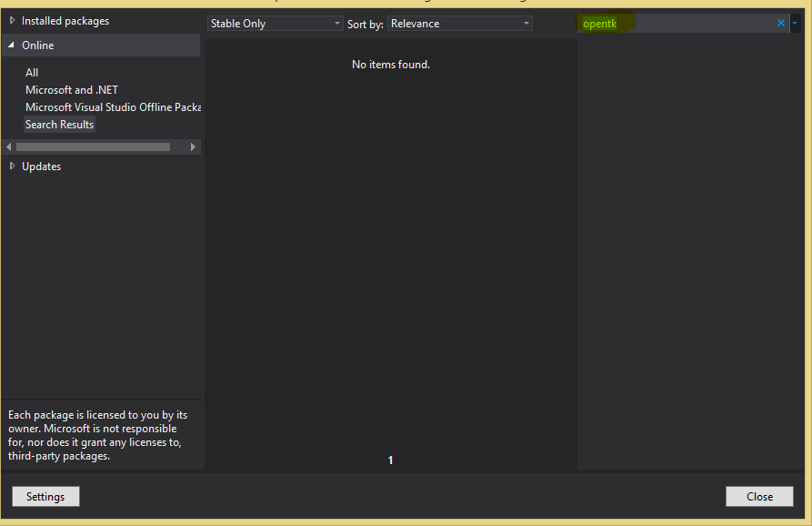The width and height of the screenshot is (812, 526).
Task: Click the 'No items found.' message
Action: click(x=391, y=65)
